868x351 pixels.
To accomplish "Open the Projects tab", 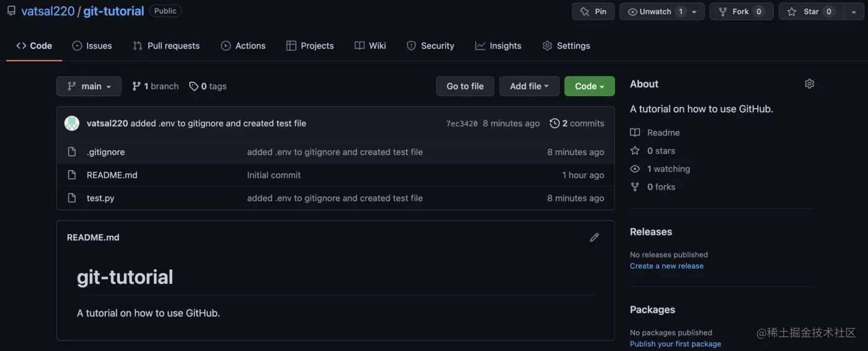I will 310,46.
